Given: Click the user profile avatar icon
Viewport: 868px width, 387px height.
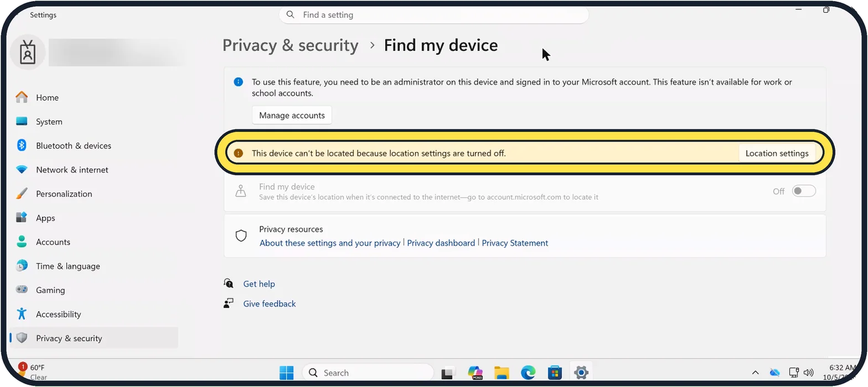Looking at the screenshot, I should (x=28, y=53).
